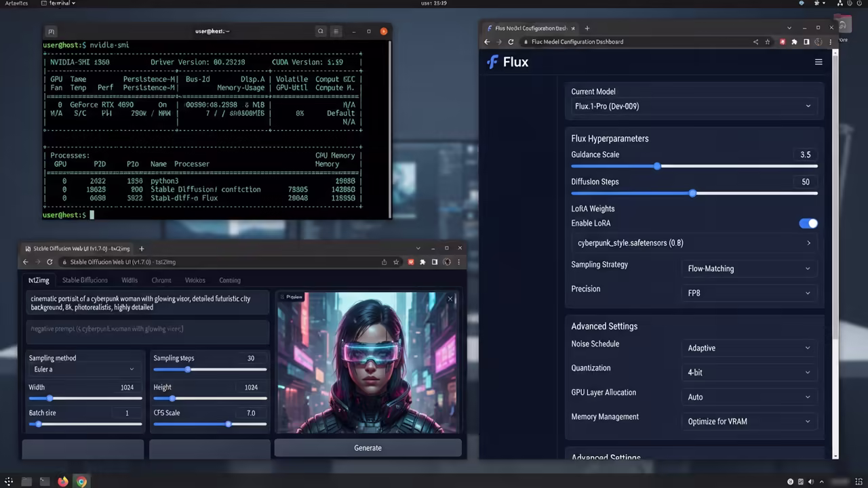Click the positive prompt text box
868x488 pixels.
point(149,303)
